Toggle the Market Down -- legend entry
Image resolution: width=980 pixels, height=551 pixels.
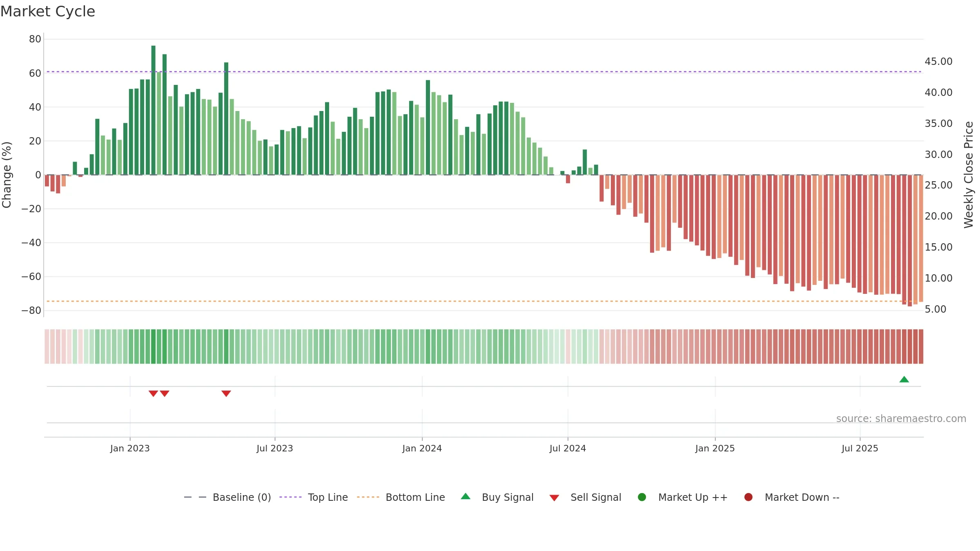(792, 498)
